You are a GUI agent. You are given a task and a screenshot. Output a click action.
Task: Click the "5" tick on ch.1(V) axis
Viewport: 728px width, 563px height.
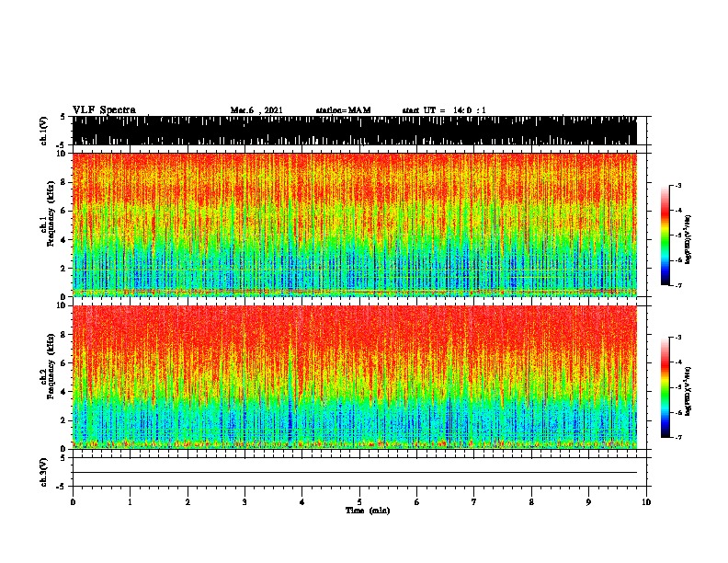coord(63,117)
